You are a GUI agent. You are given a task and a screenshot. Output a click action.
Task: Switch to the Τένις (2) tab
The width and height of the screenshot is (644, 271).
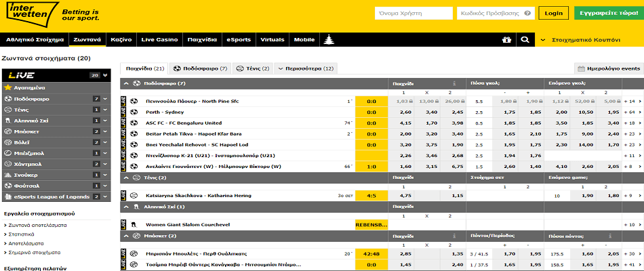(x=253, y=68)
